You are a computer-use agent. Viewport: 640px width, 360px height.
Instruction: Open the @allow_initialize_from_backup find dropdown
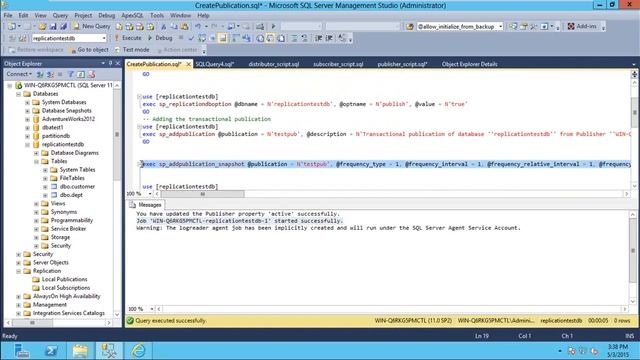tap(500, 27)
